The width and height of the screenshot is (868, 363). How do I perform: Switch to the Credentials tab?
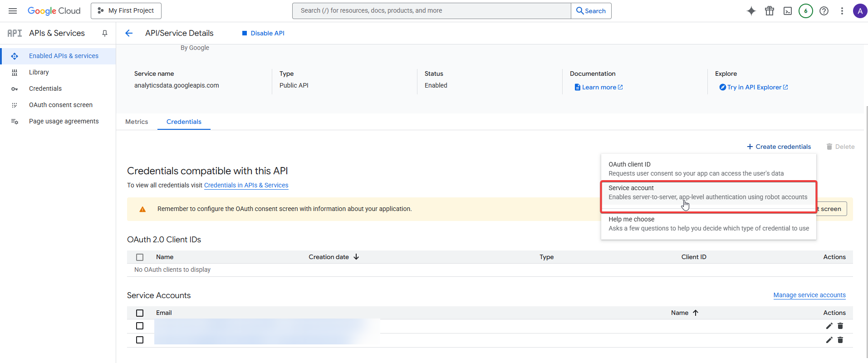pos(184,122)
